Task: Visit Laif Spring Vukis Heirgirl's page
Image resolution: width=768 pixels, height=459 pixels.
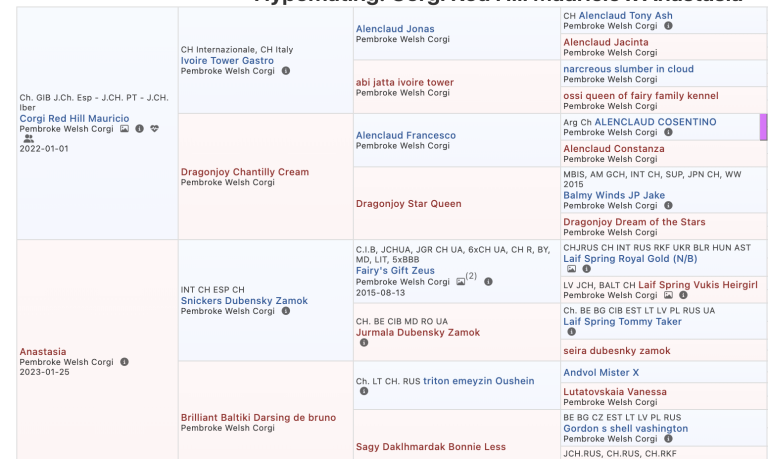Action: [698, 285]
